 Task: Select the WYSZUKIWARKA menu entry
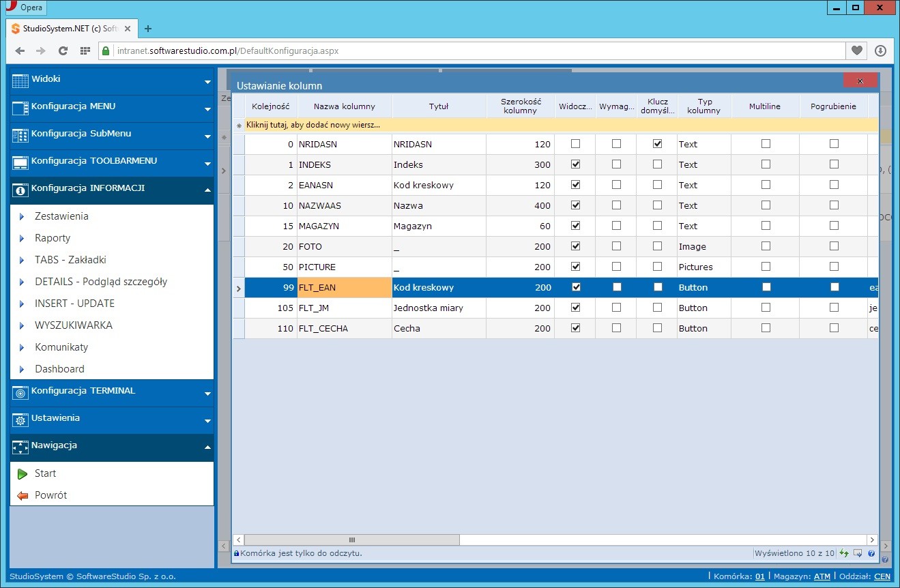[x=74, y=325]
